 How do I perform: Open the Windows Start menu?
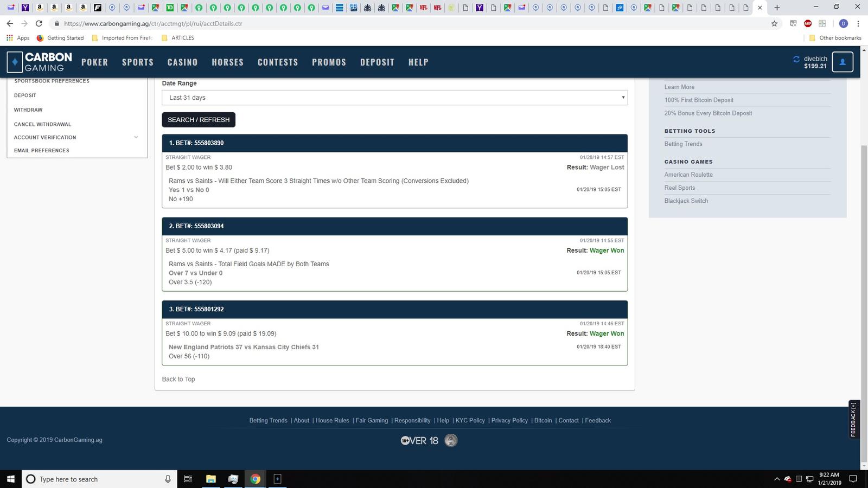(10, 479)
